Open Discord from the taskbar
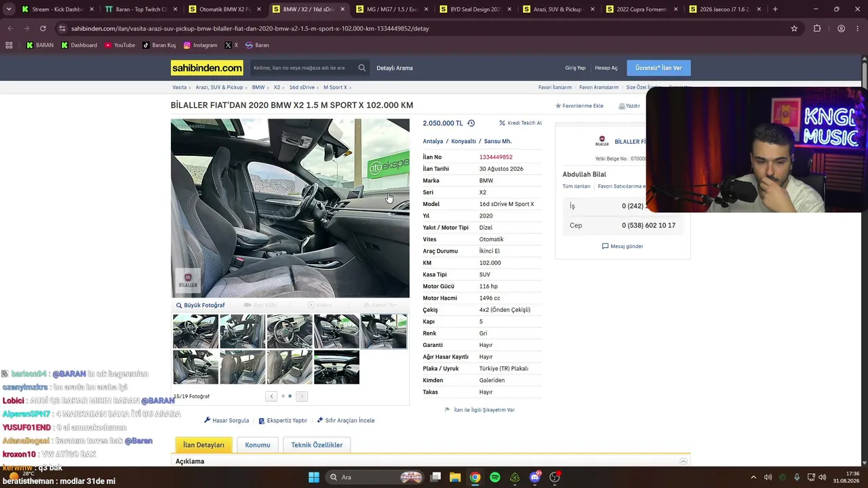 tap(535, 477)
